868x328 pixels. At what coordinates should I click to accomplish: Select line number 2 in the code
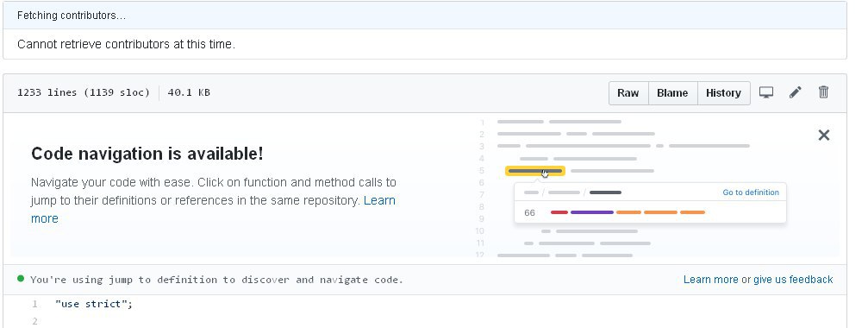tap(34, 321)
